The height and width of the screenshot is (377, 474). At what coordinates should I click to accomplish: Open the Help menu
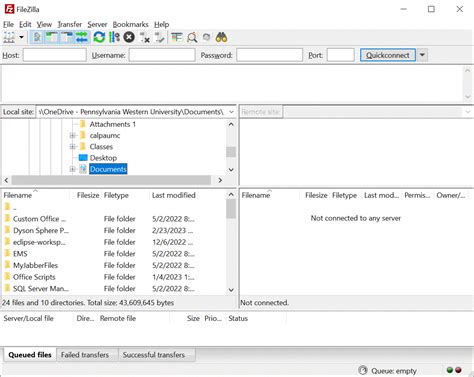click(x=161, y=24)
